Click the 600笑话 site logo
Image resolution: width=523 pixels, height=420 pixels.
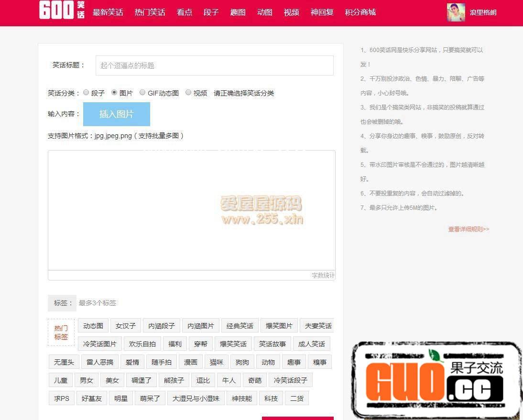click(x=62, y=11)
